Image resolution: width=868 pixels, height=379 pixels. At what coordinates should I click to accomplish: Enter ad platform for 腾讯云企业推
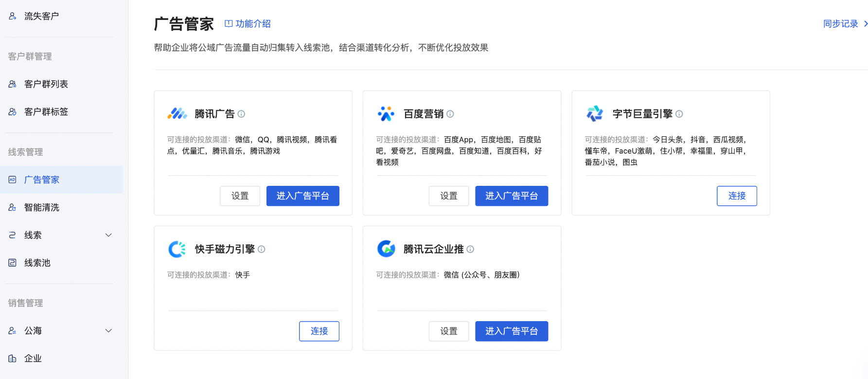(512, 331)
